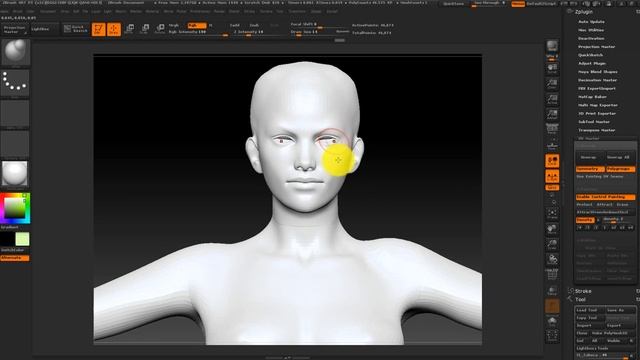The image size is (640, 360).
Task: Toggle the Persp perspective icon
Action: pyautogui.click(x=552, y=129)
